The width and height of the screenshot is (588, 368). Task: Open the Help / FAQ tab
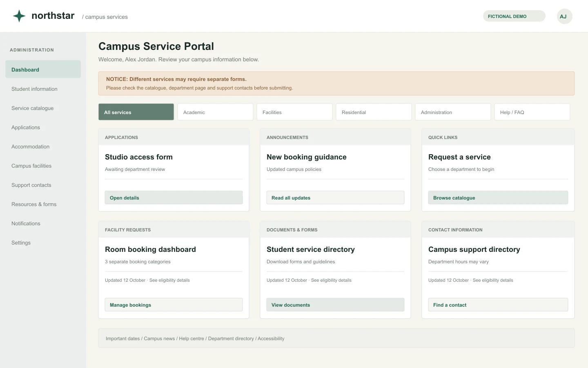532,112
